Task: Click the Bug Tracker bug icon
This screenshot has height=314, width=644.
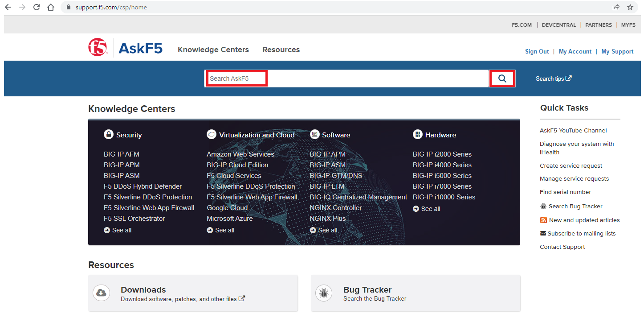Action: pos(324,293)
